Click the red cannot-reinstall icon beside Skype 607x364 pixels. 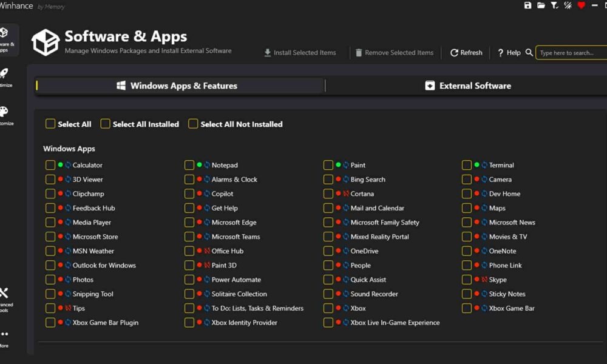[x=484, y=280]
